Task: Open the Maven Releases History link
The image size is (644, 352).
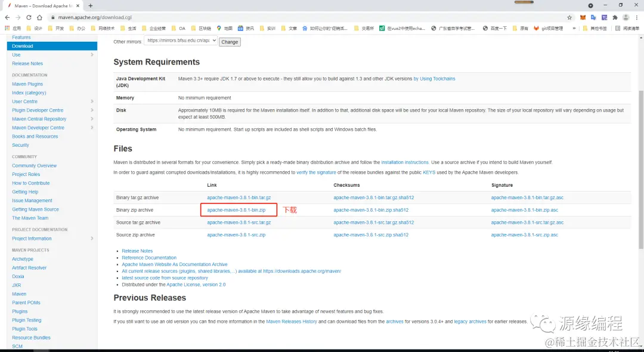Action: tap(292, 322)
